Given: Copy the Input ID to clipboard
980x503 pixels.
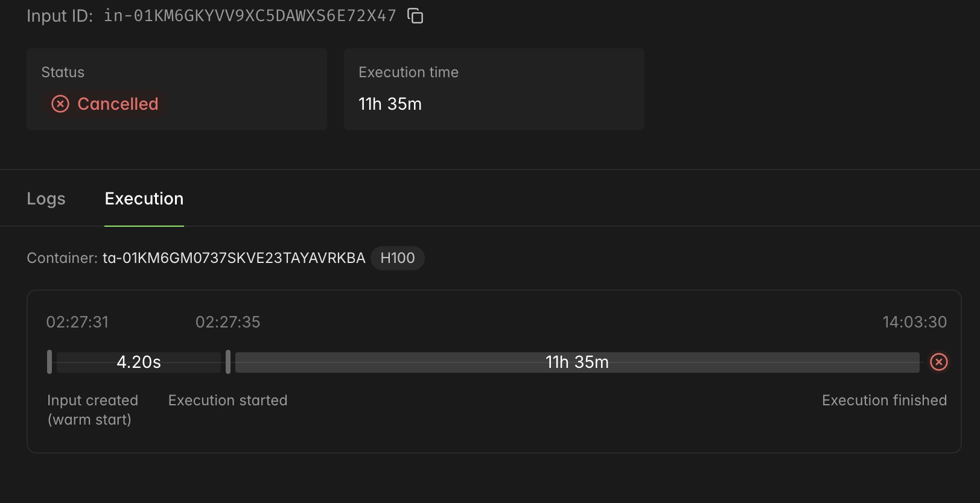Looking at the screenshot, I should (x=415, y=16).
